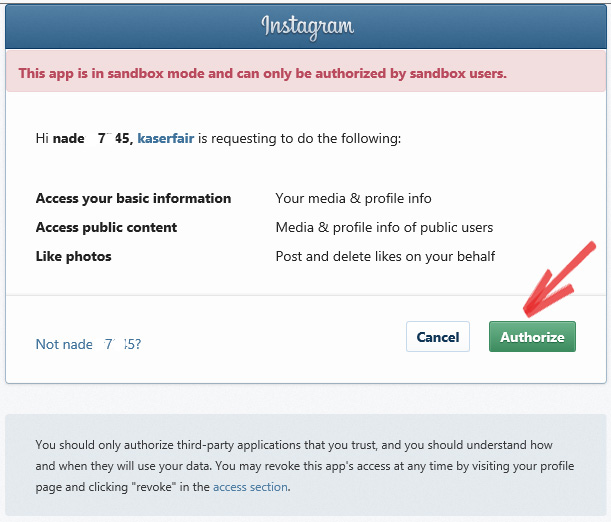Click the green Authorize button
Viewport: 611px width, 522px height.
click(x=532, y=337)
